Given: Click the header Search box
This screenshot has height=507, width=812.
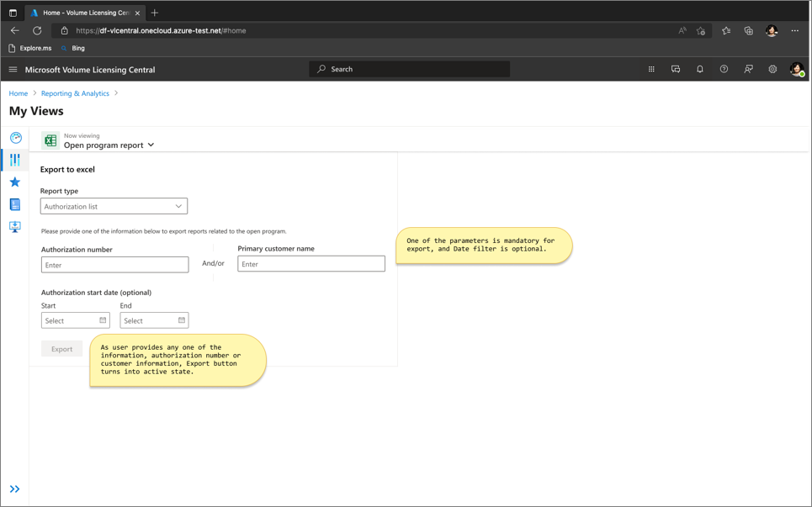Looking at the screenshot, I should pyautogui.click(x=409, y=69).
